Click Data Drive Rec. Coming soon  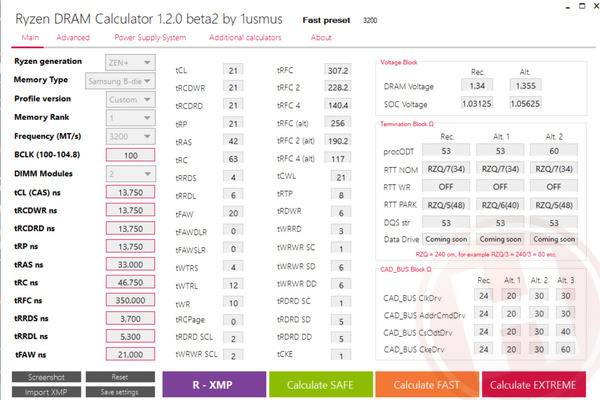coord(446,239)
